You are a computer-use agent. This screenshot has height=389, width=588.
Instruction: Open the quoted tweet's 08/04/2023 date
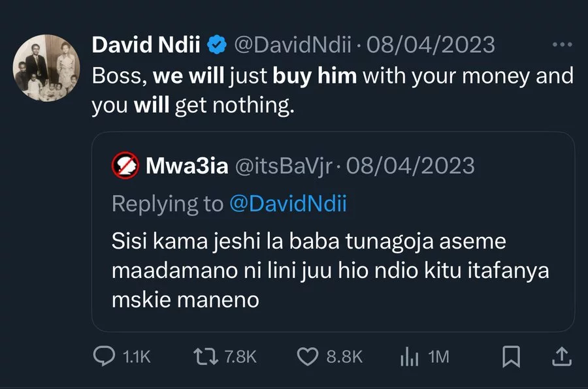[x=410, y=166]
